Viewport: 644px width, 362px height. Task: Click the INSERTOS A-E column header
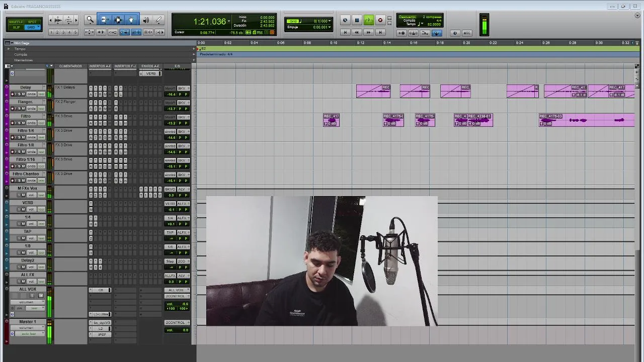pos(100,66)
